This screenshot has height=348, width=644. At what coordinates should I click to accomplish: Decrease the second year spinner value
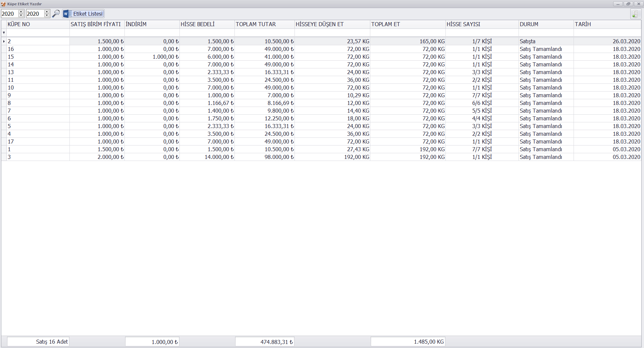tap(47, 16)
